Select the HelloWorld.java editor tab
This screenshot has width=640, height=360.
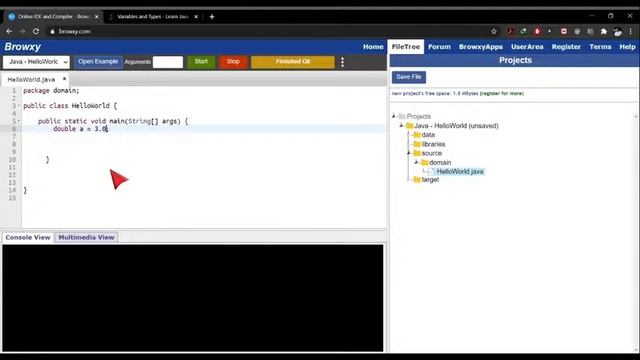[31, 79]
